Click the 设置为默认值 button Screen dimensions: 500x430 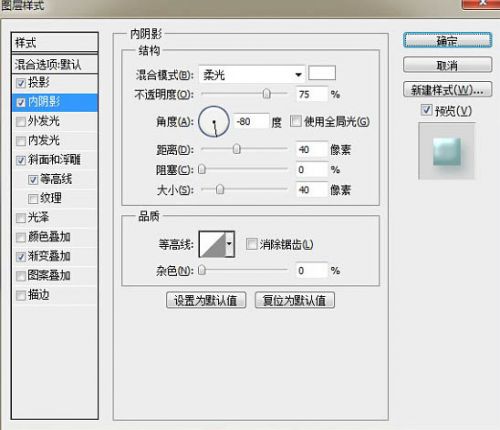[206, 300]
